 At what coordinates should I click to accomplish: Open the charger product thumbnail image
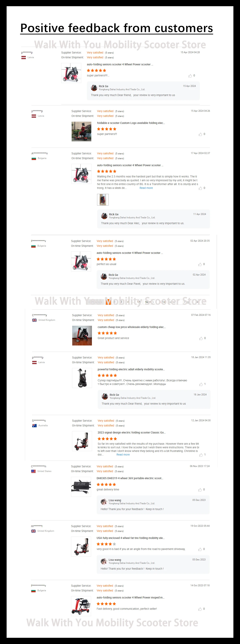[x=81, y=487]
